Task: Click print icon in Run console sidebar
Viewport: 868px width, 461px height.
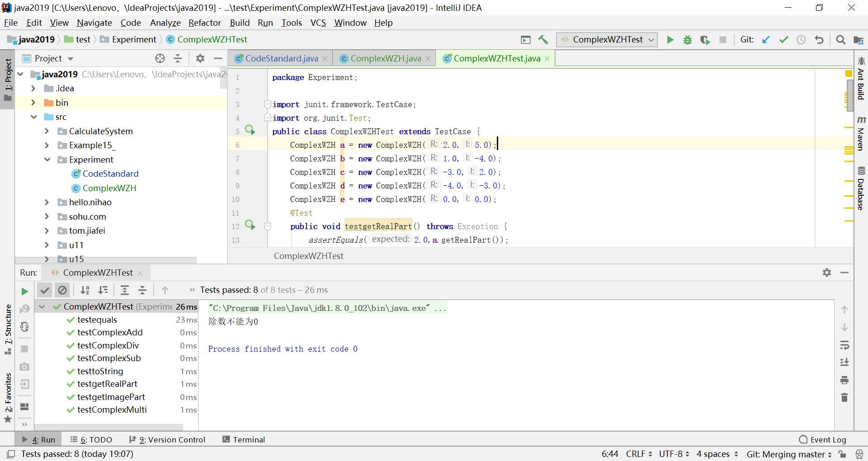Action: pos(844,380)
